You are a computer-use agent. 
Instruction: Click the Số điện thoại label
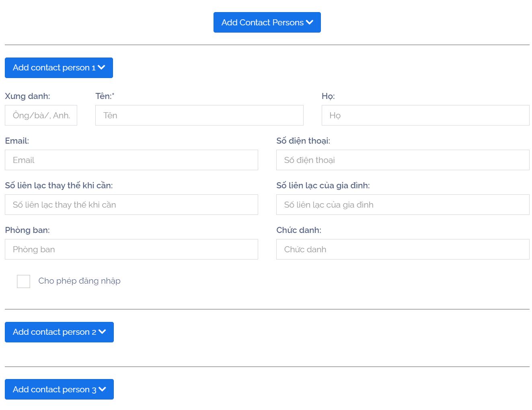click(x=303, y=141)
